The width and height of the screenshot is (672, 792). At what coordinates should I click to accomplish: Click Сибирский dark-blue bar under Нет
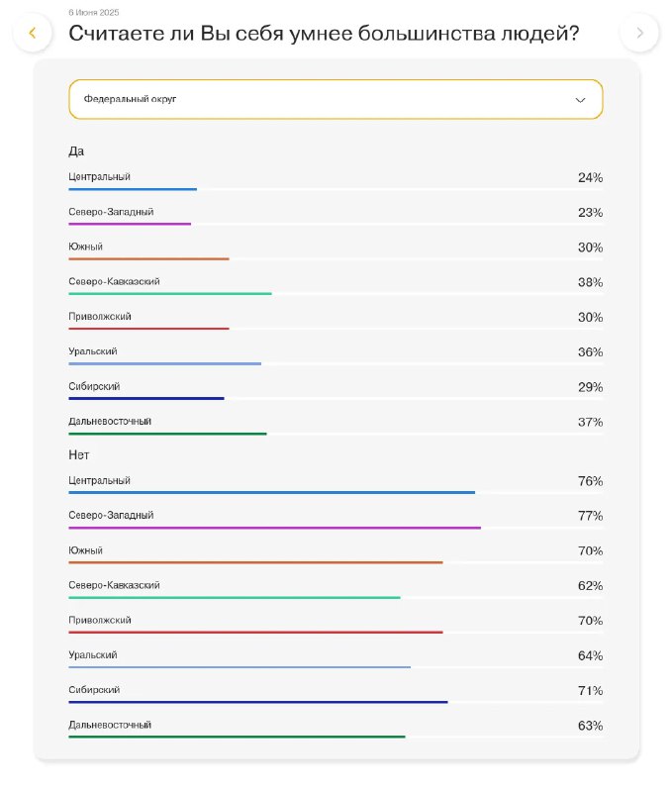(258, 702)
